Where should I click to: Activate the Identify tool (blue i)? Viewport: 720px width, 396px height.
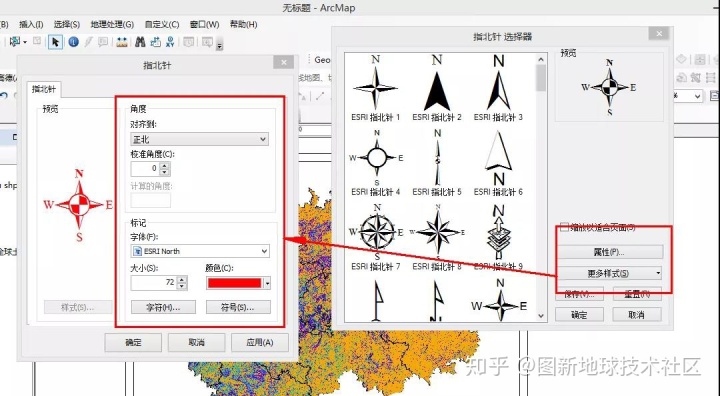pos(73,42)
